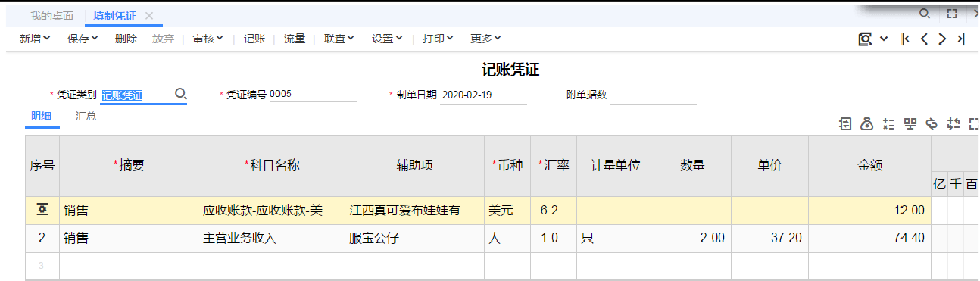Click the 汇率 column header
Screen dimensions: 980x281
click(554, 166)
